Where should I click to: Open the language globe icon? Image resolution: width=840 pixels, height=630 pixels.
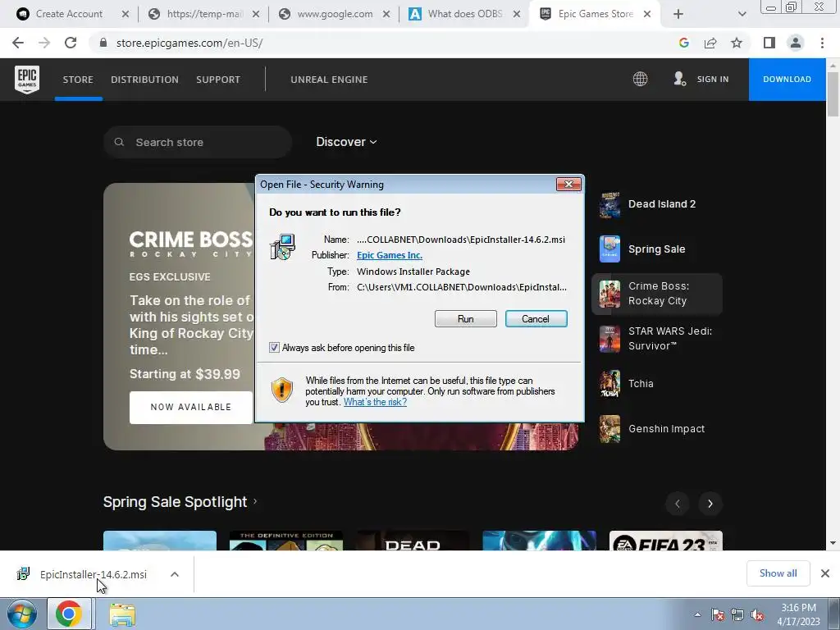click(640, 80)
